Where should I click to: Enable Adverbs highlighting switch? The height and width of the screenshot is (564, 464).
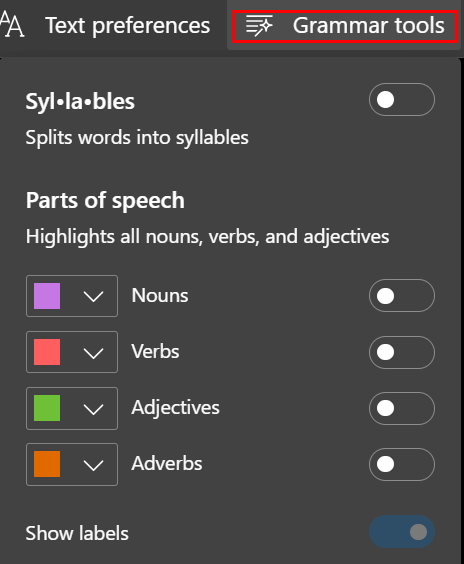401,464
